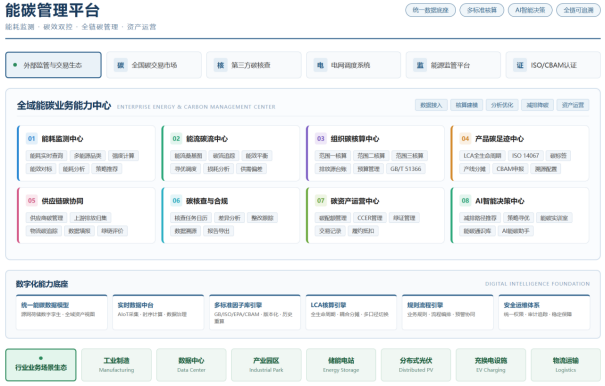Click the 01 badge of 能耗监测中心
This screenshot has height=386, width=605.
32,139
